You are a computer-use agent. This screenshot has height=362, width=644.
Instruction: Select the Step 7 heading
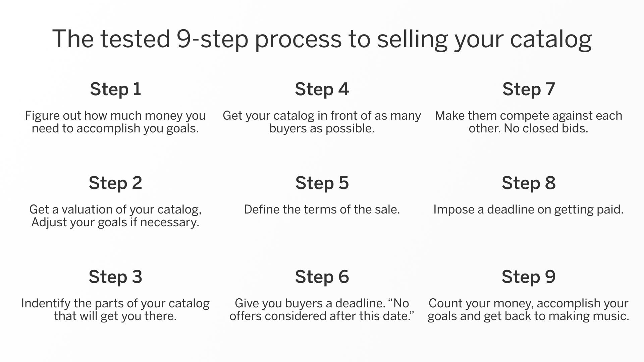point(529,89)
